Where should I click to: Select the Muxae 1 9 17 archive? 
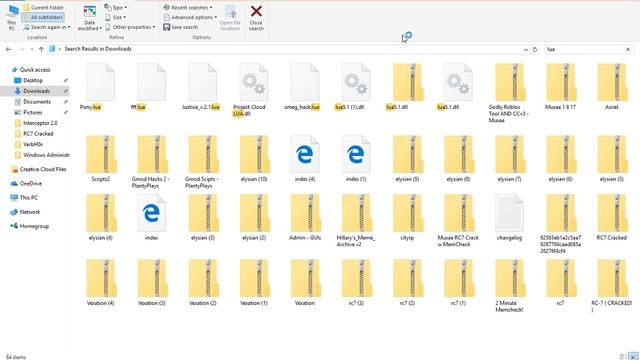pos(560,82)
